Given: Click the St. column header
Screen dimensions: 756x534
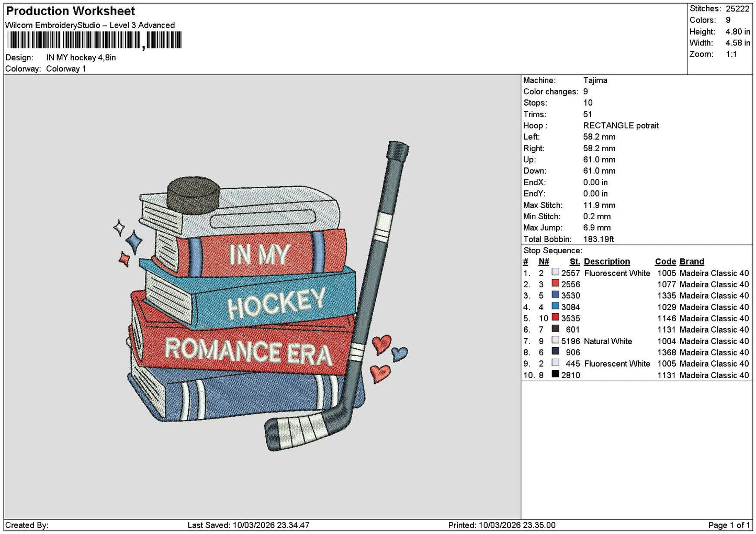Looking at the screenshot, I should pos(574,262).
